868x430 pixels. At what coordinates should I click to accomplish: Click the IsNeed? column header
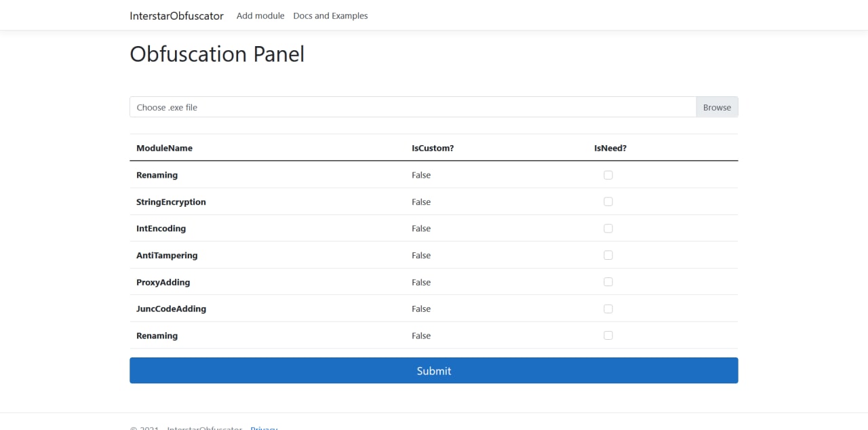610,148
